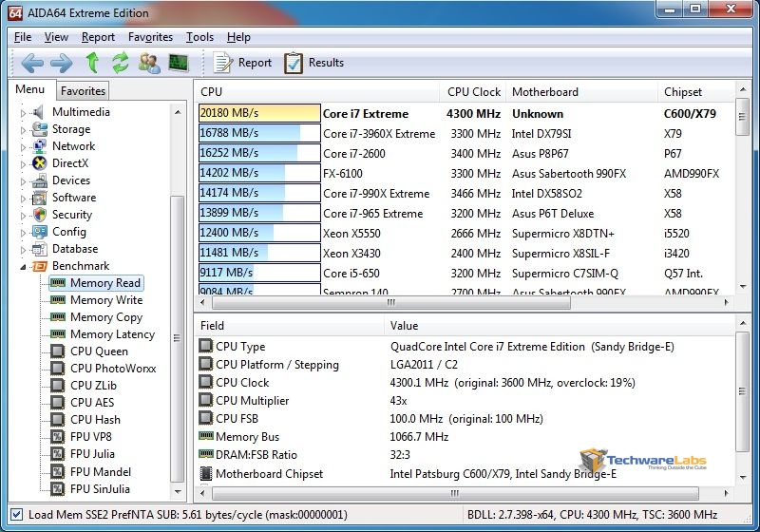The height and width of the screenshot is (532, 760).
Task: Expand the Config tree node
Action: coord(23,233)
